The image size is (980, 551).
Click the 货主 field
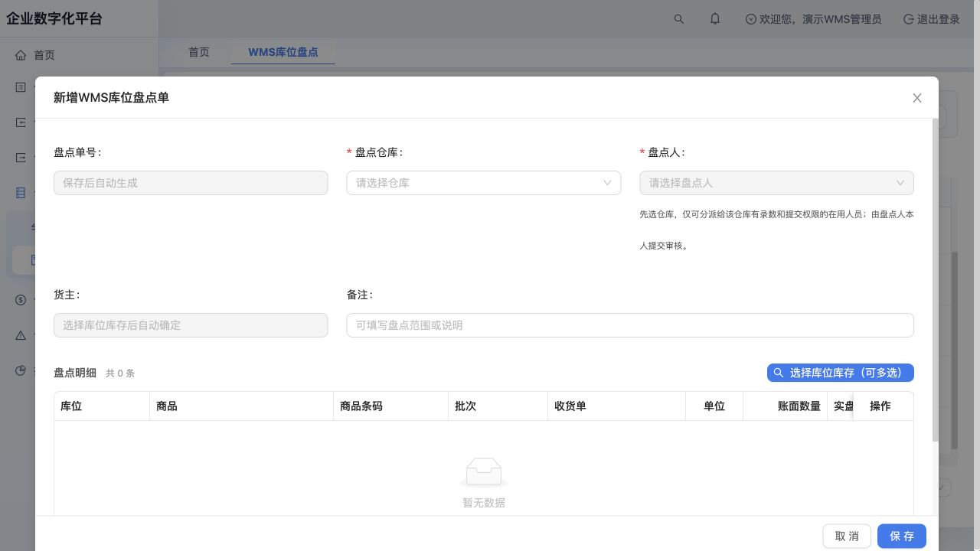point(191,325)
